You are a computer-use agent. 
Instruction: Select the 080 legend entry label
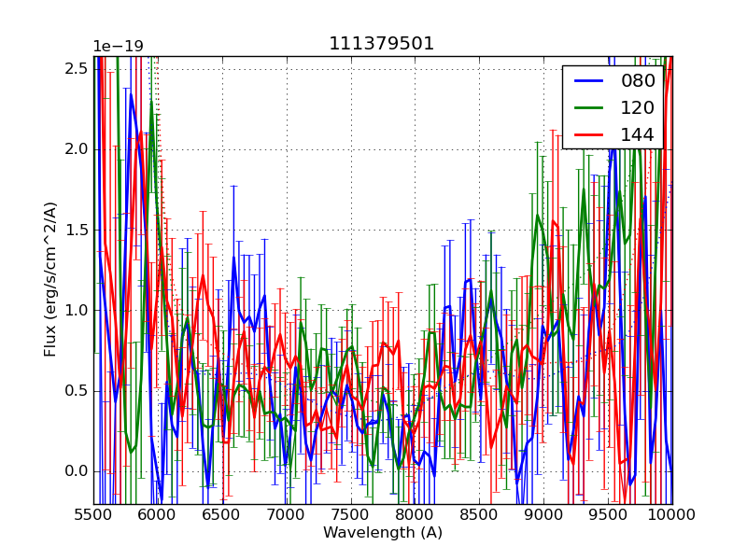(638, 81)
